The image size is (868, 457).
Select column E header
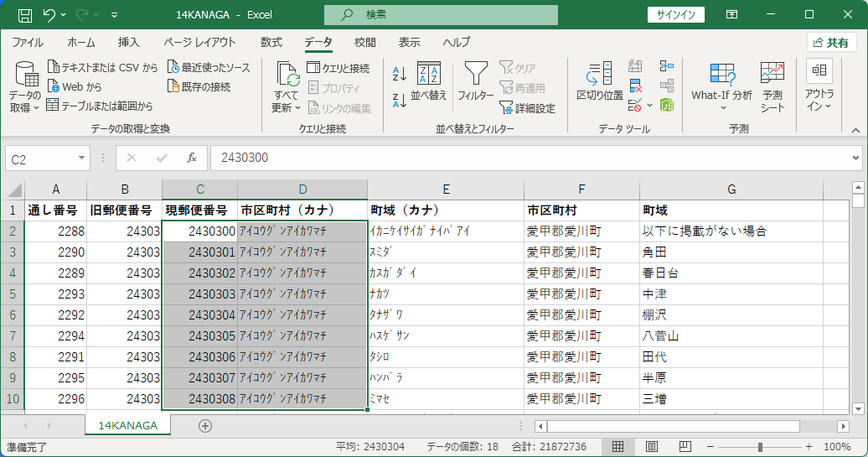click(446, 190)
